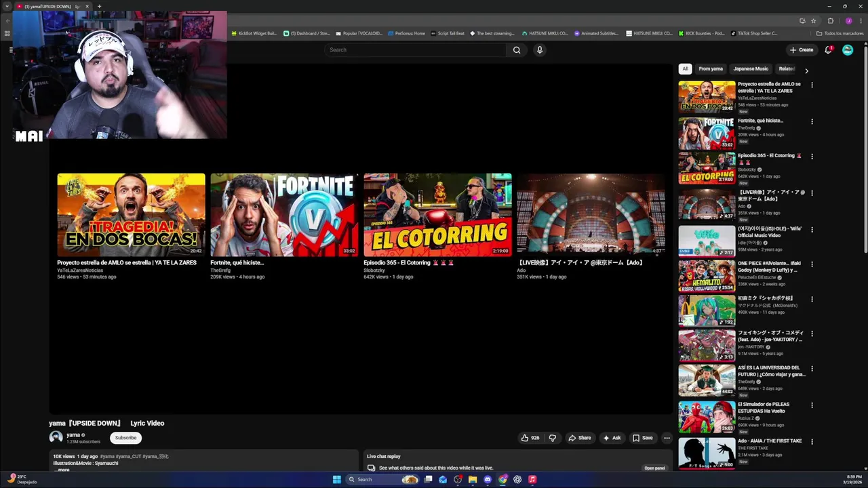
Task: Open options for the ONE PIECE sidebar video
Action: pyautogui.click(x=812, y=264)
